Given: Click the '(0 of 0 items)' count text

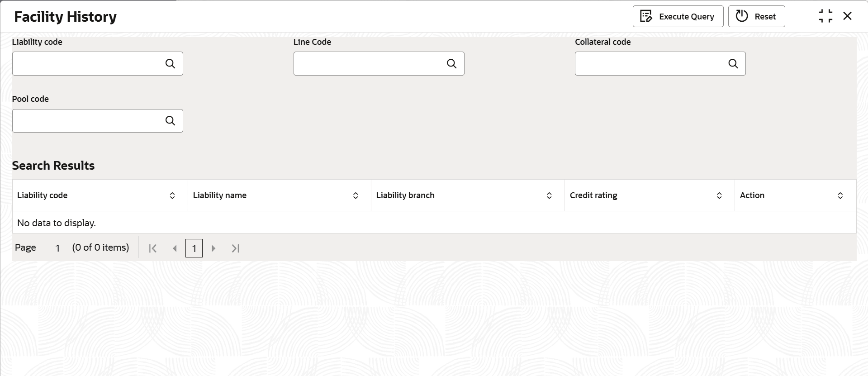Looking at the screenshot, I should click(x=101, y=247).
